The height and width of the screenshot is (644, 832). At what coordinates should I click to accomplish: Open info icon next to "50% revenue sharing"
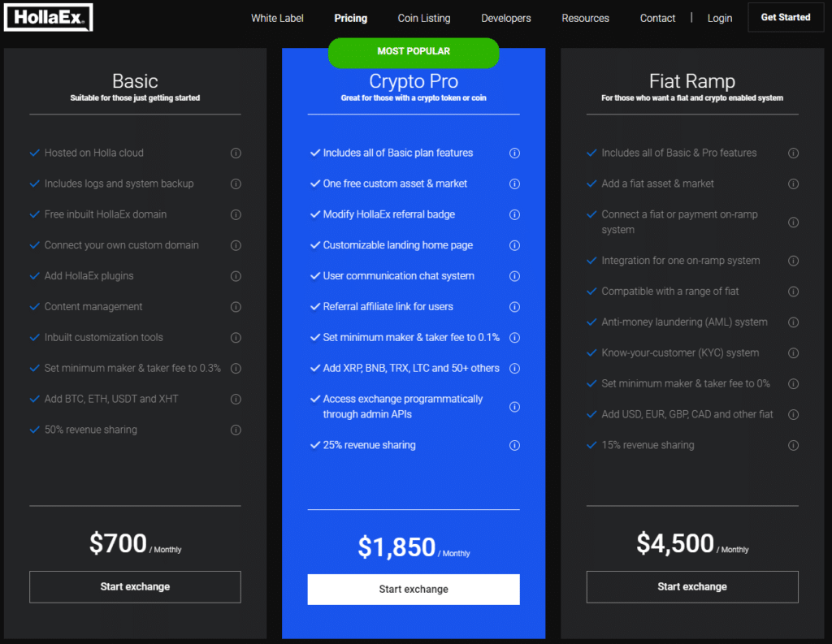[x=236, y=430]
